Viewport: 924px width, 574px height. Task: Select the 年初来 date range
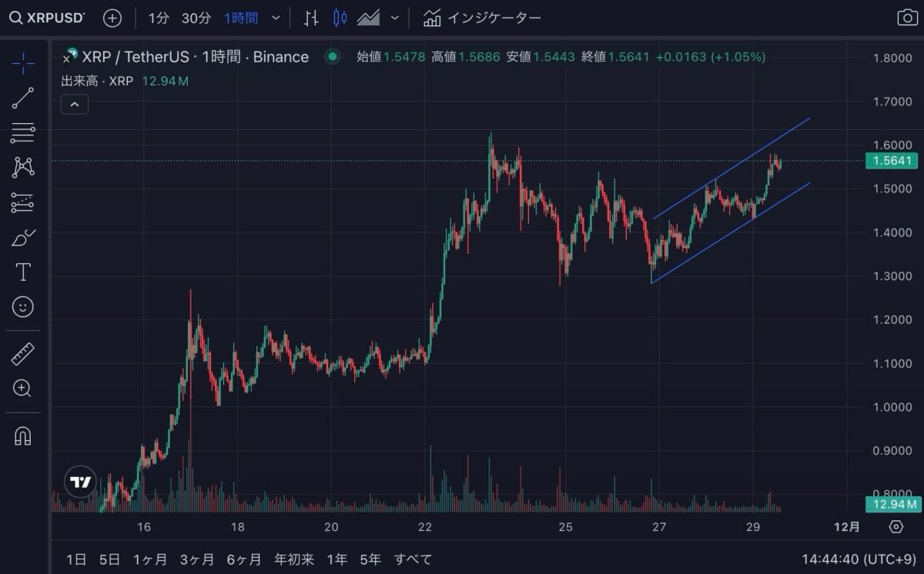click(x=294, y=559)
